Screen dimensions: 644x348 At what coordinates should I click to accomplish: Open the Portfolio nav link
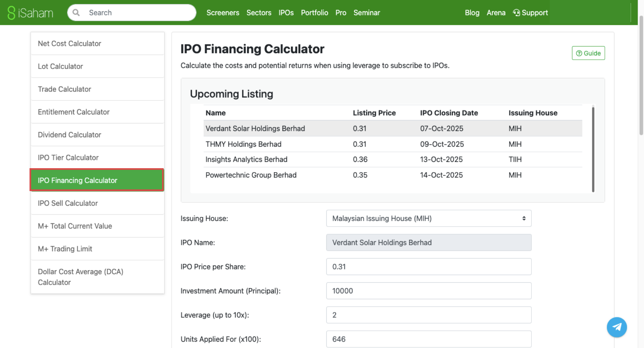tap(314, 13)
